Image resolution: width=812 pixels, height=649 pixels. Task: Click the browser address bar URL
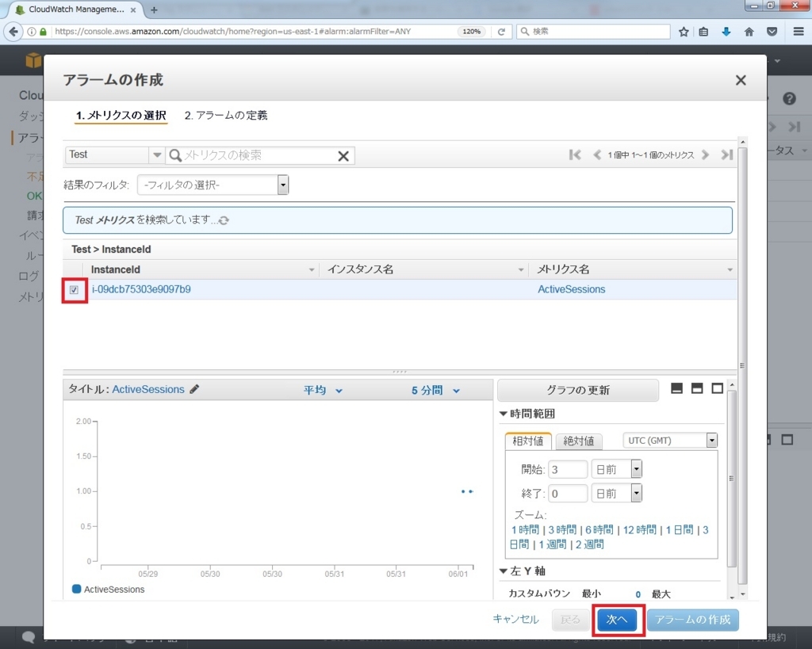tap(233, 32)
